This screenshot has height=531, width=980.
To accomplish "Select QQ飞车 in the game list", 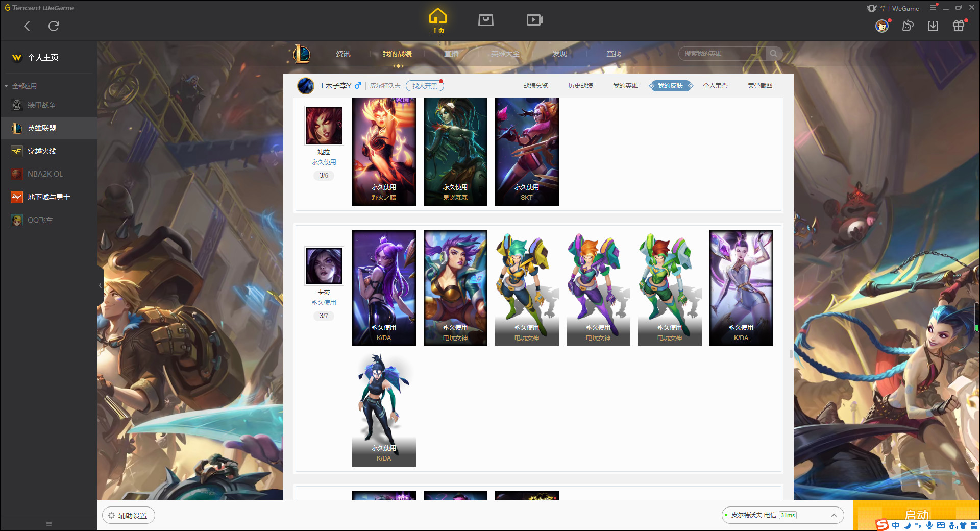I will pos(48,220).
